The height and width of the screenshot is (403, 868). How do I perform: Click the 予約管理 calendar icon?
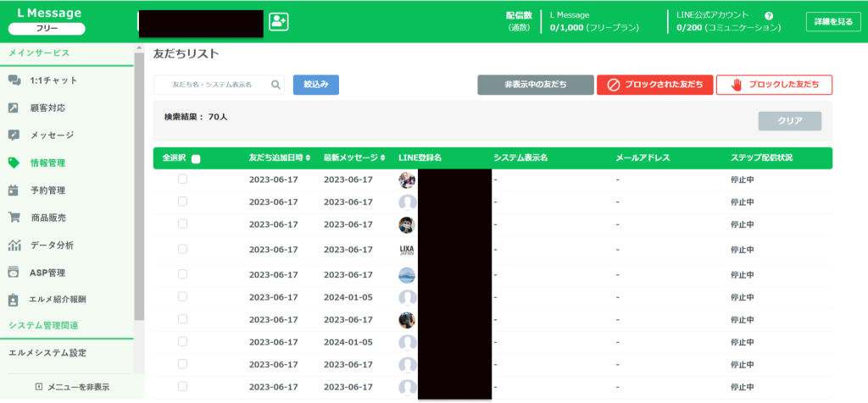(x=14, y=190)
